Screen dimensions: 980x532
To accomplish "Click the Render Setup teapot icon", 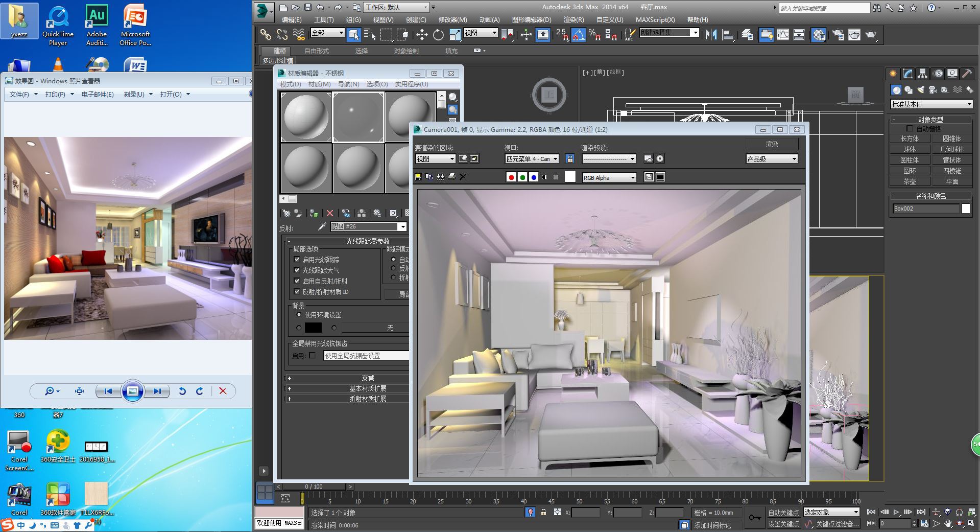I will 838,35.
